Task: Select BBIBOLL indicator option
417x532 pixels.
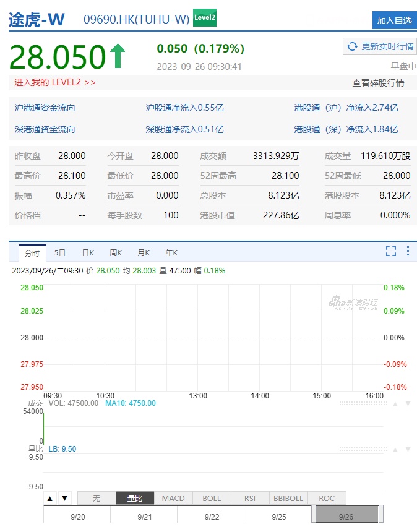Action: tap(288, 499)
